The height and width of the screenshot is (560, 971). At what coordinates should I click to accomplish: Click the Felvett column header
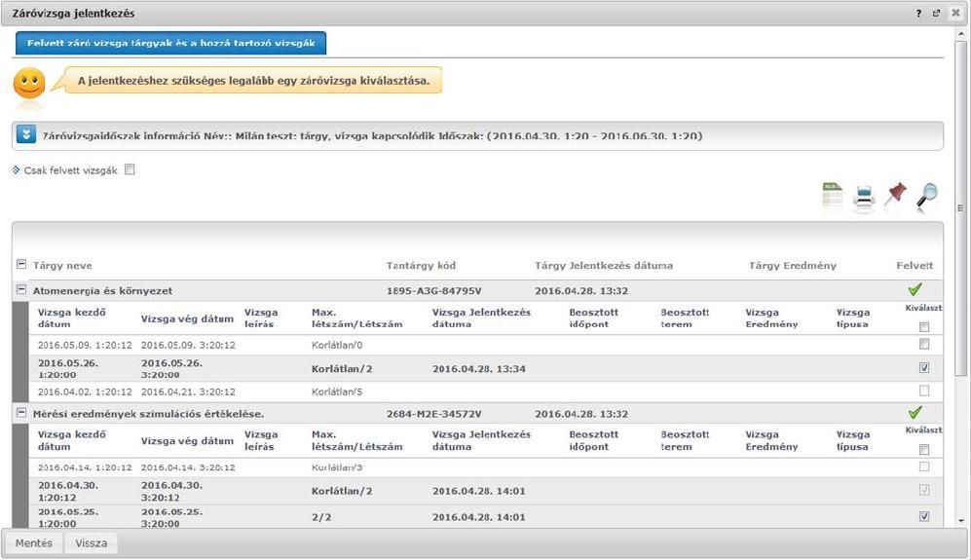tap(915, 265)
